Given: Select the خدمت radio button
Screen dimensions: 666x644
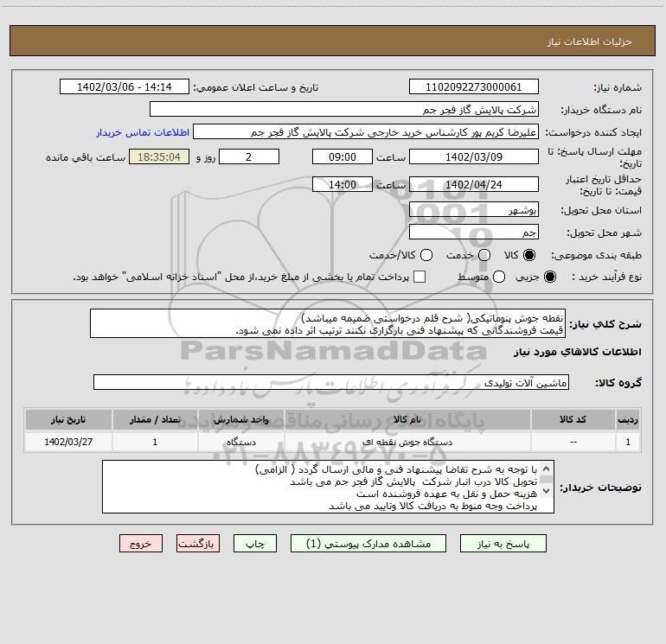Looking at the screenshot, I should (484, 255).
